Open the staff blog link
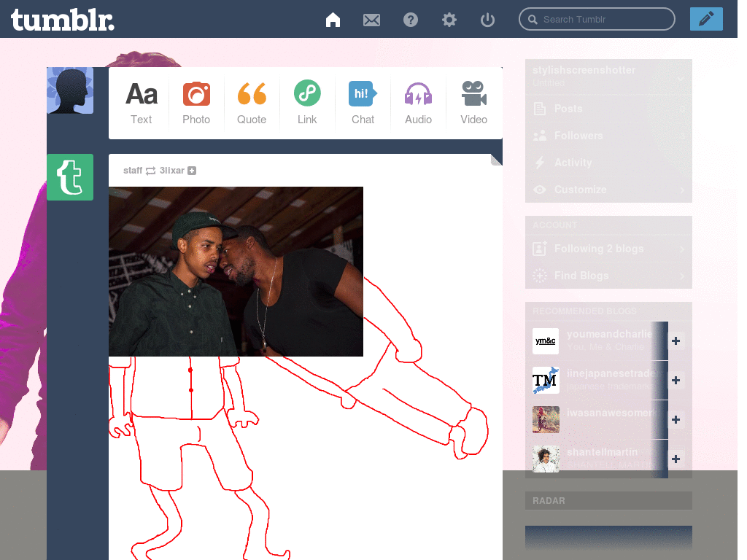Image resolution: width=747 pixels, height=560 pixels. pyautogui.click(x=133, y=171)
